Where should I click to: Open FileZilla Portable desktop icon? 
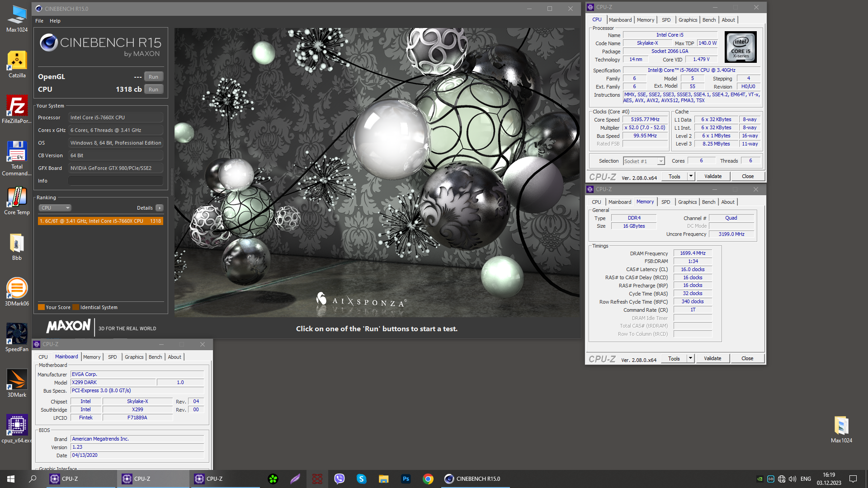point(17,110)
